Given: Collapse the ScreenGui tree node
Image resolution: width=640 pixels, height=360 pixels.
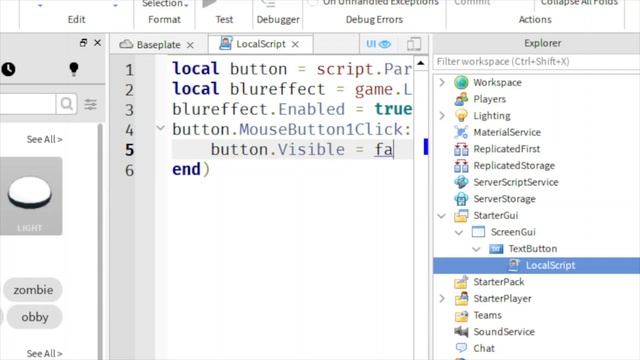Looking at the screenshot, I should coord(459,232).
